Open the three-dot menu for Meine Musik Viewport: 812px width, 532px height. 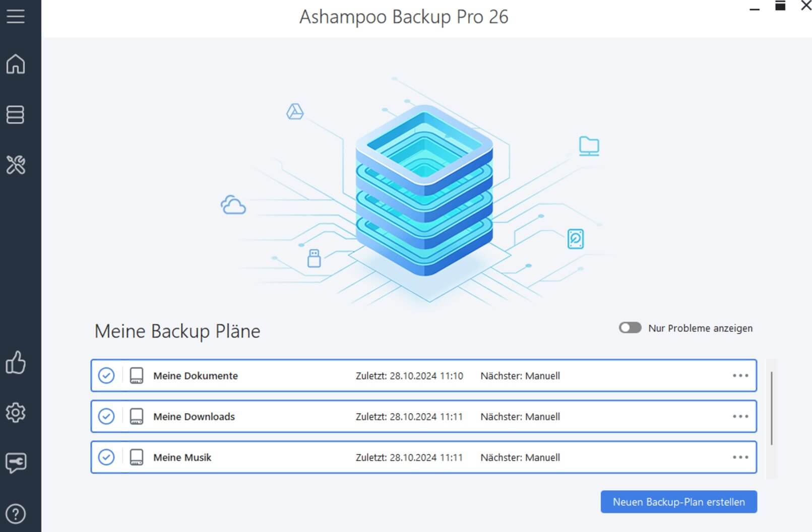[x=740, y=457]
